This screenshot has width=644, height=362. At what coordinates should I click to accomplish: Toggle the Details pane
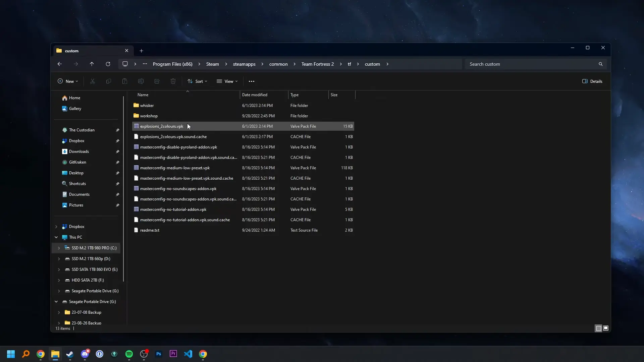point(592,81)
